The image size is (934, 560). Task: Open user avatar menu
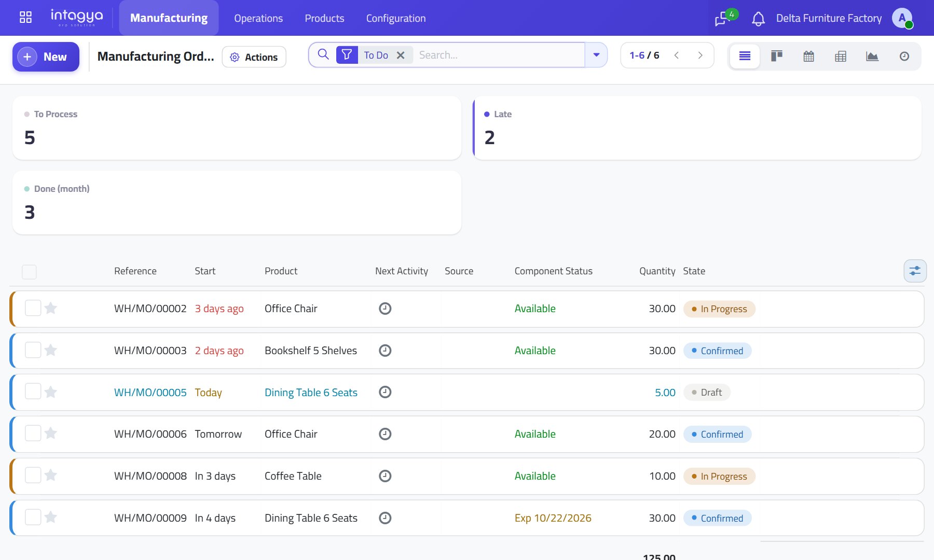coord(902,18)
